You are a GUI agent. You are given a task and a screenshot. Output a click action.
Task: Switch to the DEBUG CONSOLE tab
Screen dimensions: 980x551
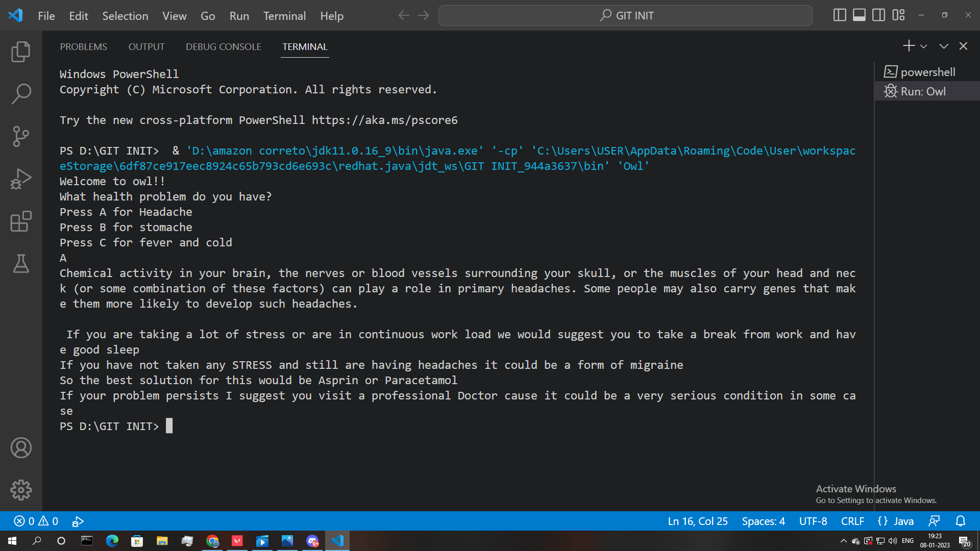[223, 46]
